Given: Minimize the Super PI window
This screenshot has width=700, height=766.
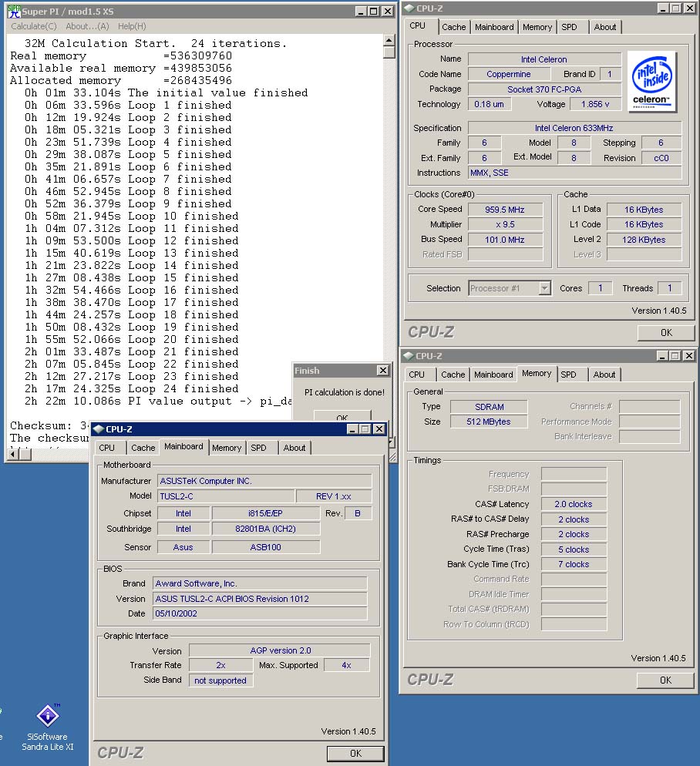Looking at the screenshot, I should tap(360, 12).
